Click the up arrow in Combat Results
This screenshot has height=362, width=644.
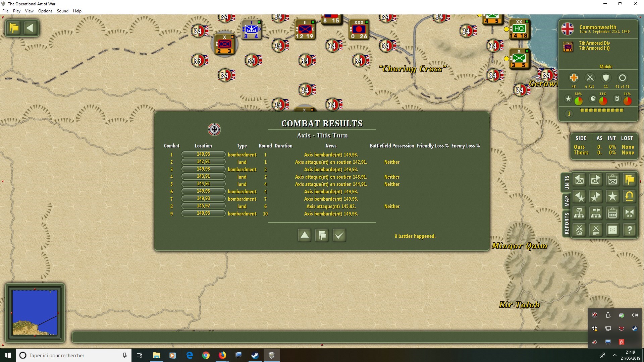(x=305, y=235)
